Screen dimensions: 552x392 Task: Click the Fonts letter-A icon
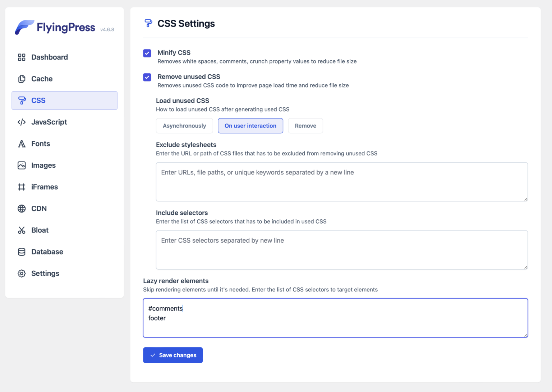(22, 144)
